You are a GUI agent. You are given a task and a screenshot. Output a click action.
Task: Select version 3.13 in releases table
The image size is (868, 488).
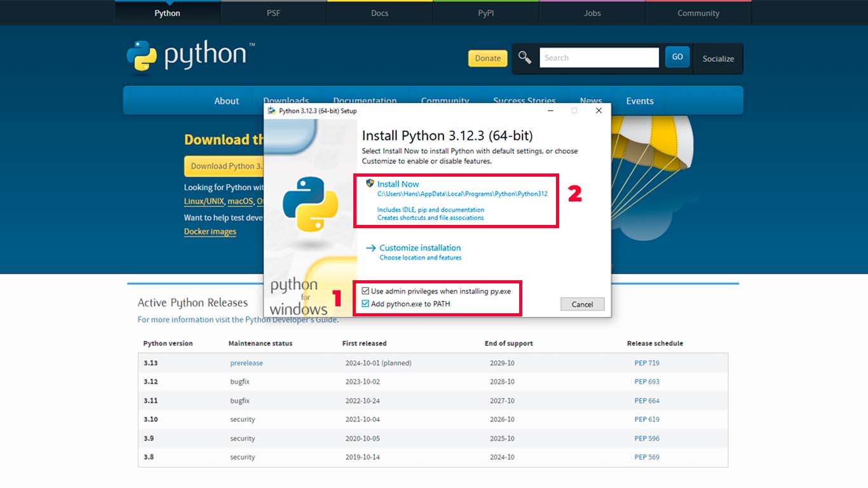pyautogui.click(x=151, y=363)
